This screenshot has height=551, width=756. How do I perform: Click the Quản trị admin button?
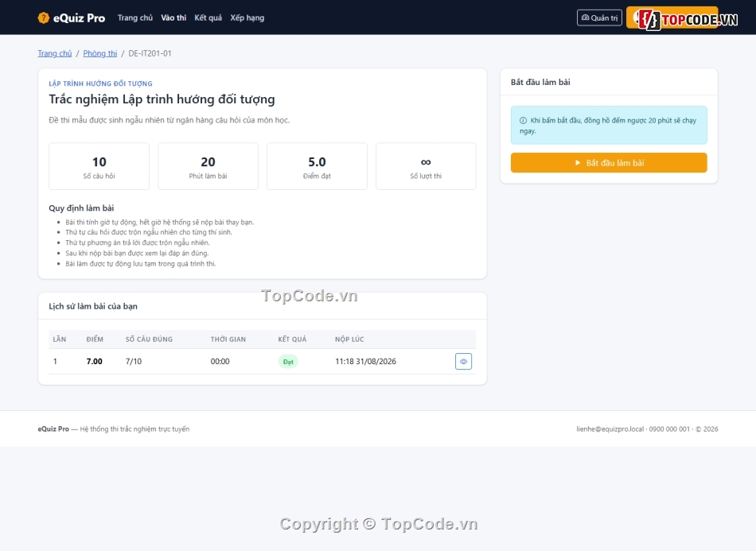tap(599, 17)
